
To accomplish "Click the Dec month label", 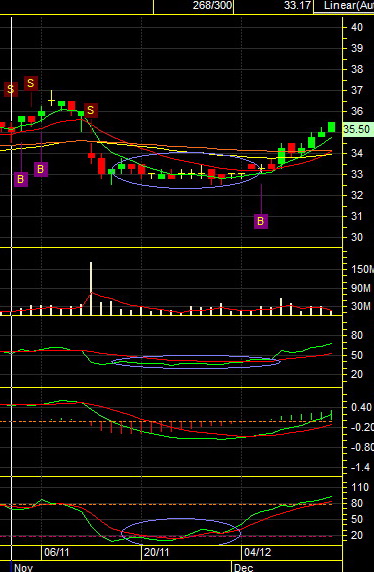I will tap(244, 568).
